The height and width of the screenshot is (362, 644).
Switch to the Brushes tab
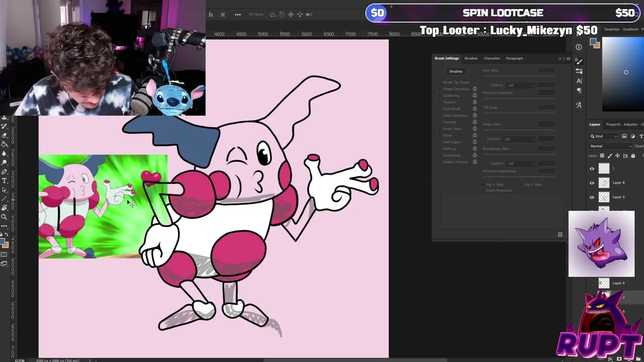pyautogui.click(x=471, y=58)
